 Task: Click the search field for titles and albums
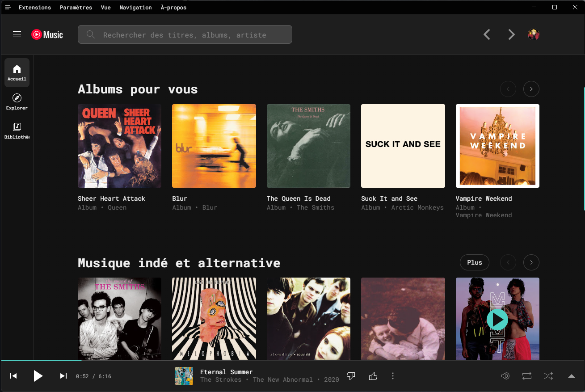185,34
